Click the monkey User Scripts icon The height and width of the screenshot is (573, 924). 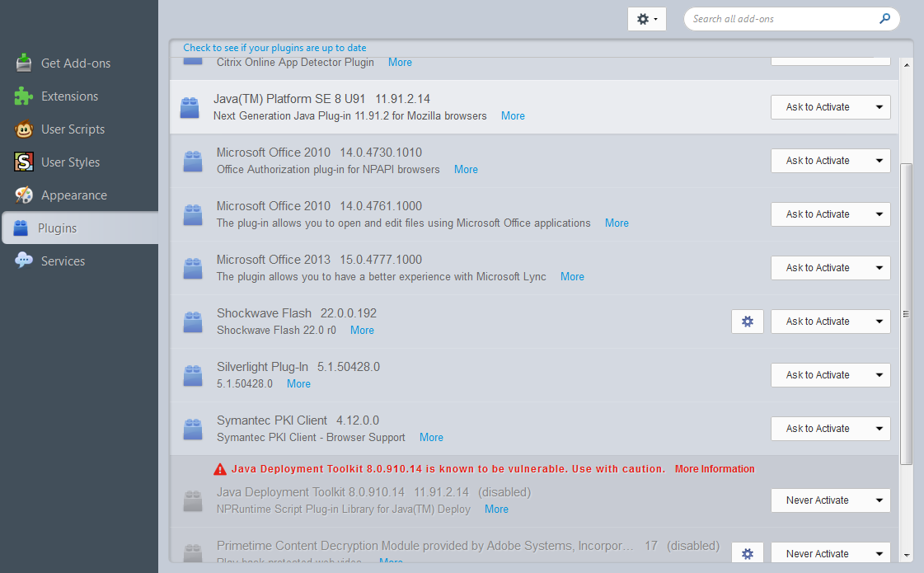point(24,129)
